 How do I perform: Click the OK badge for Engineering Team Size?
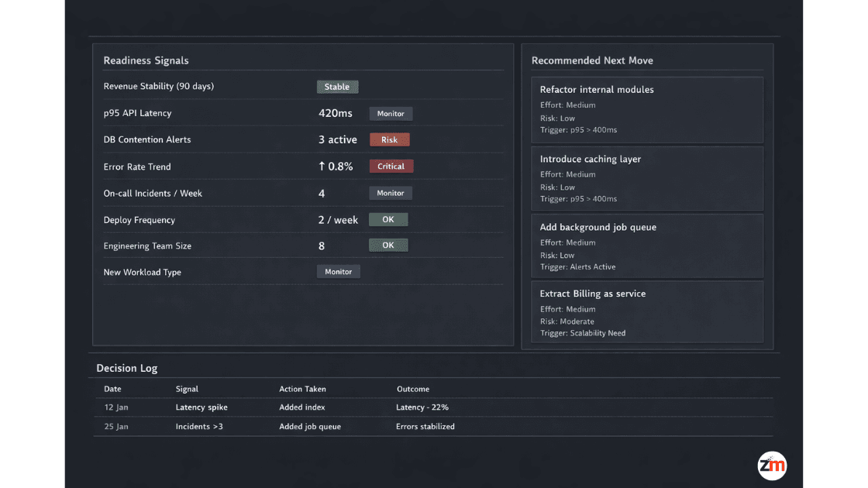coord(388,245)
